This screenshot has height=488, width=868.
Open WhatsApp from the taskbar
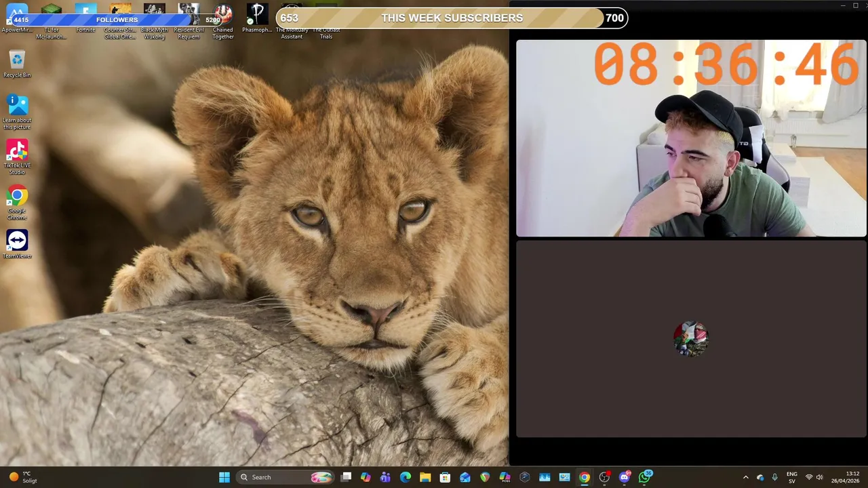644,477
